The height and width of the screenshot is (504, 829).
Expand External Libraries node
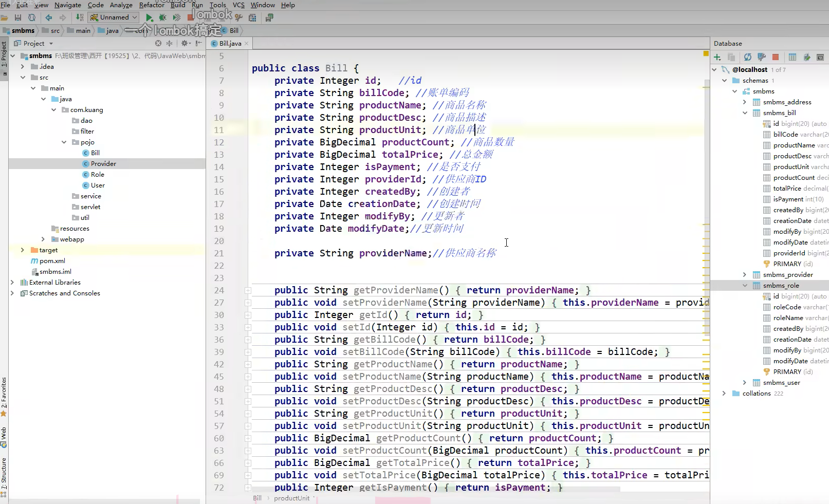(12, 282)
